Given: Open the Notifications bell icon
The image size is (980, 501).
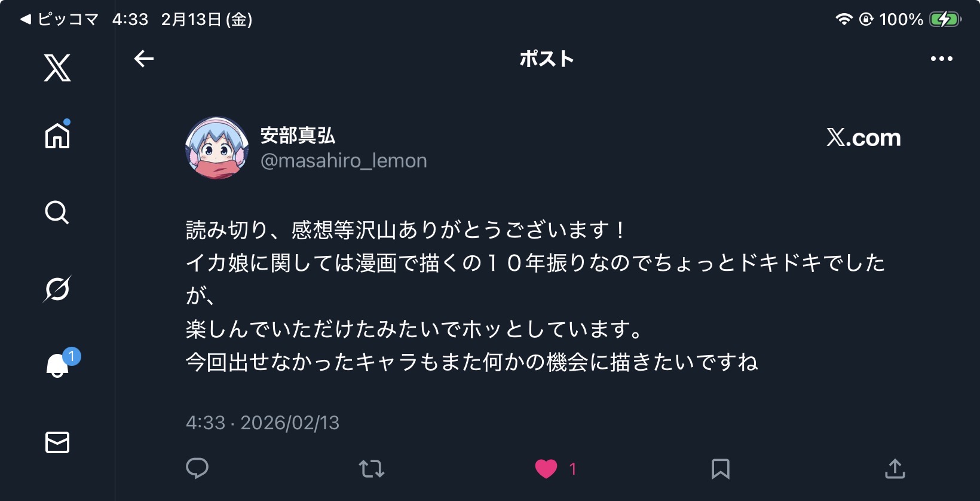Looking at the screenshot, I should pyautogui.click(x=58, y=365).
